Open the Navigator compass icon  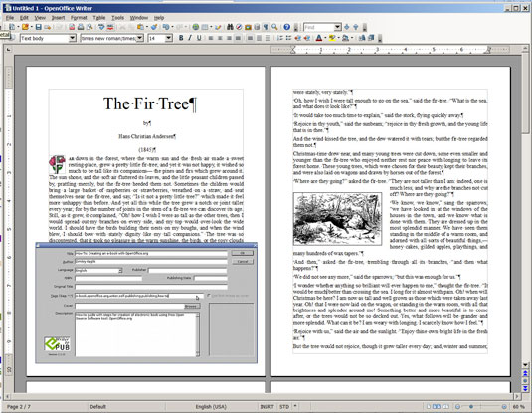point(239,27)
